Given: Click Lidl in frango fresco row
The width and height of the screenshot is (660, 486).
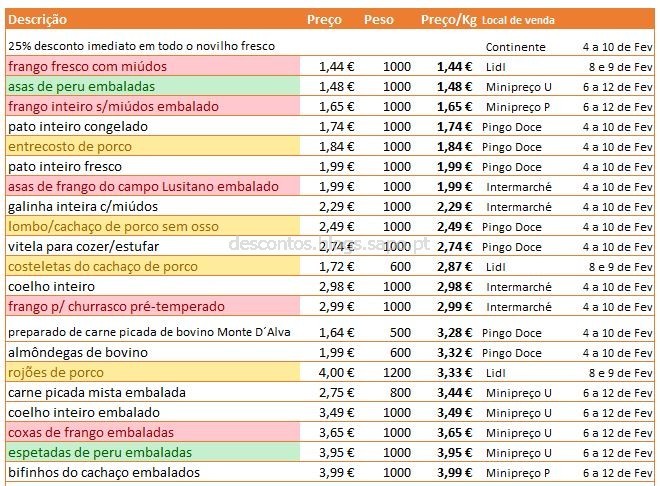Looking at the screenshot, I should (x=495, y=67).
